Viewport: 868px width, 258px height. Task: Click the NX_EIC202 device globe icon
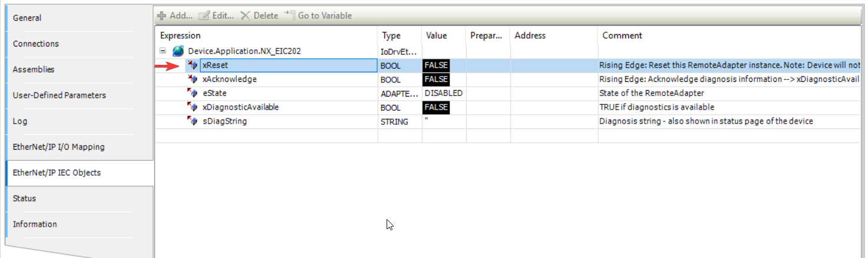click(x=178, y=51)
